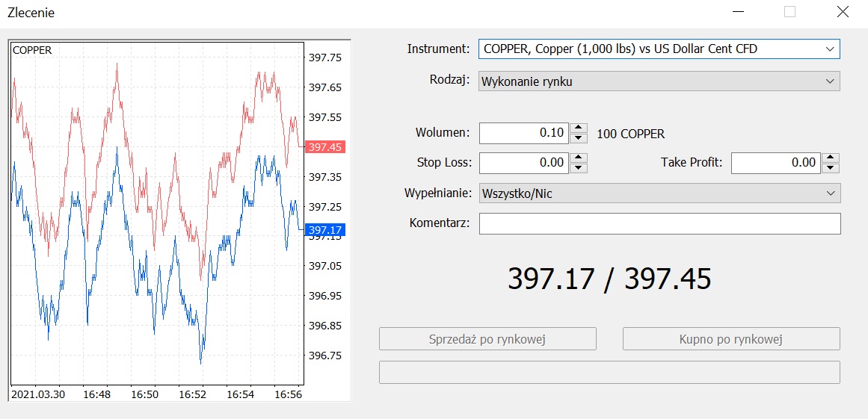Viewport: 868px width, 419px height.
Task: Expand the Rodzaj dropdown Wykonanie rynku
Action: pyautogui.click(x=659, y=81)
